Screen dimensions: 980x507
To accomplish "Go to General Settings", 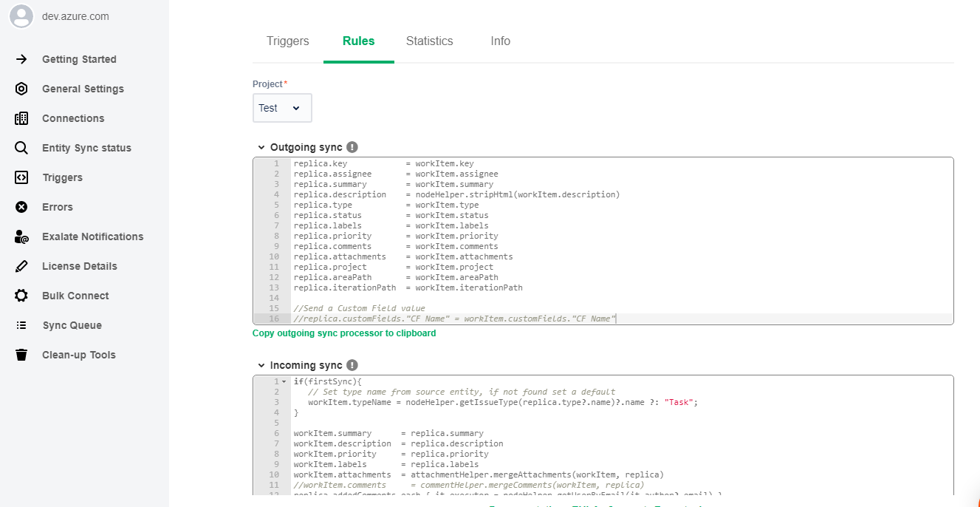I will 83,89.
